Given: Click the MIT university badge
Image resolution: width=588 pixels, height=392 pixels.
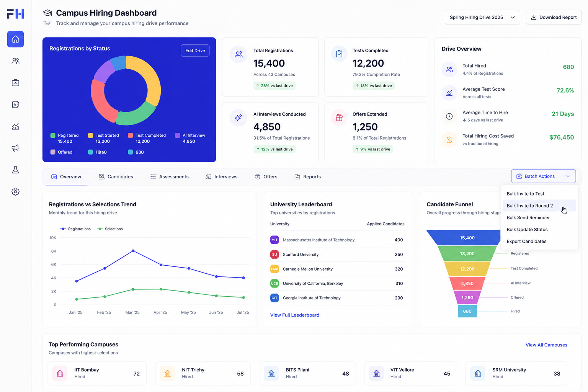Looking at the screenshot, I should pos(274,240).
